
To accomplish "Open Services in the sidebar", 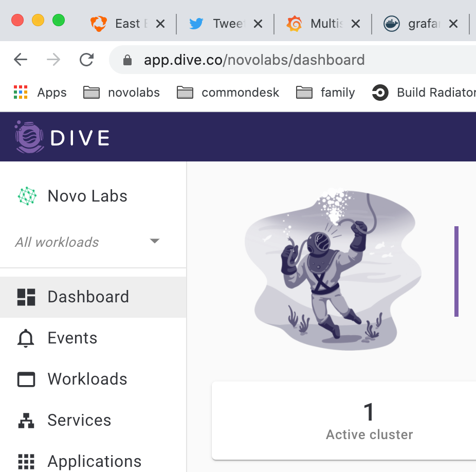I will click(93, 421).
